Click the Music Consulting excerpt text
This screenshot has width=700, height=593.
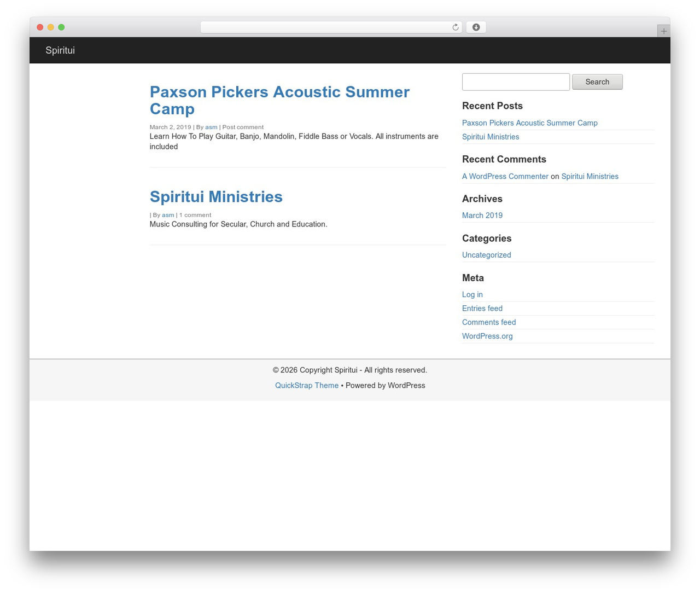click(x=238, y=224)
